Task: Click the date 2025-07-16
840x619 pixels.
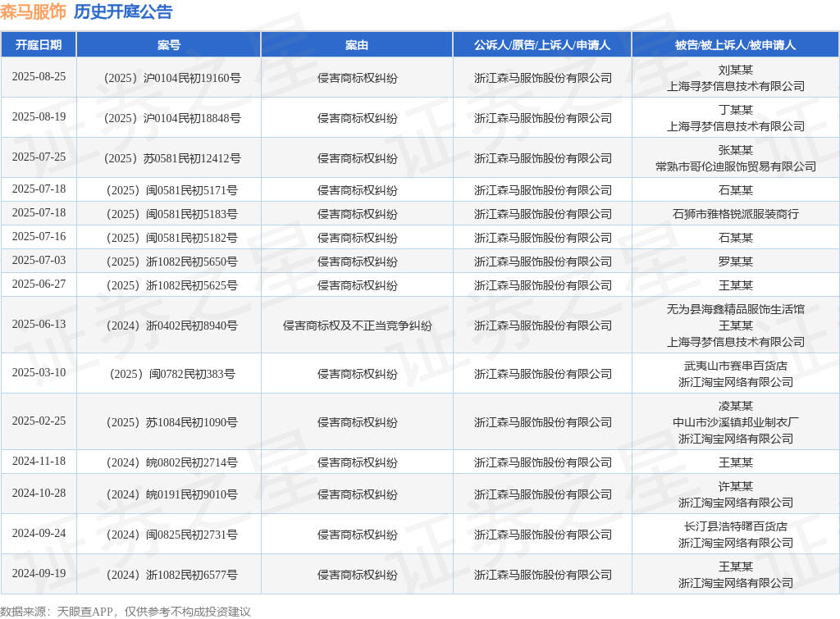Action: (x=39, y=236)
